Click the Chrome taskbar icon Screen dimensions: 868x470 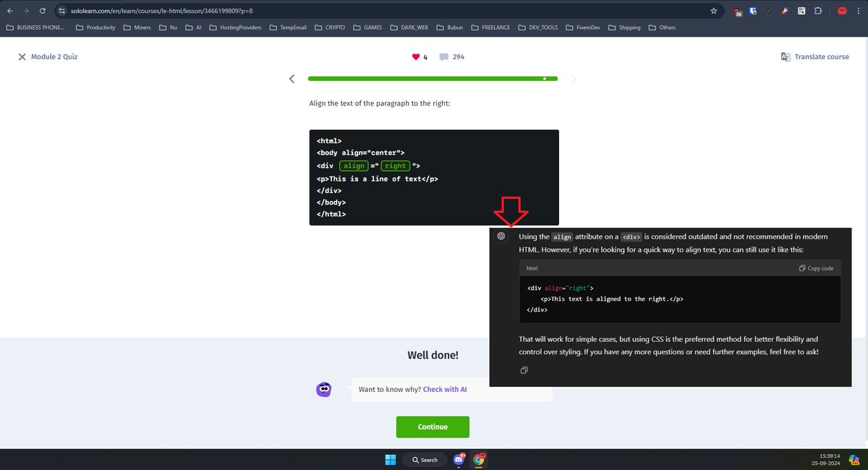tap(479, 460)
